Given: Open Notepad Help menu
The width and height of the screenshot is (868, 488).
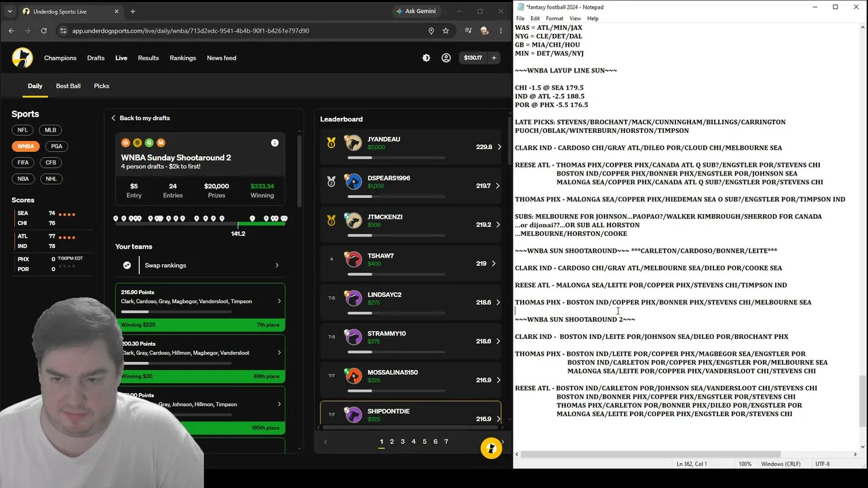Looking at the screenshot, I should 593,18.
